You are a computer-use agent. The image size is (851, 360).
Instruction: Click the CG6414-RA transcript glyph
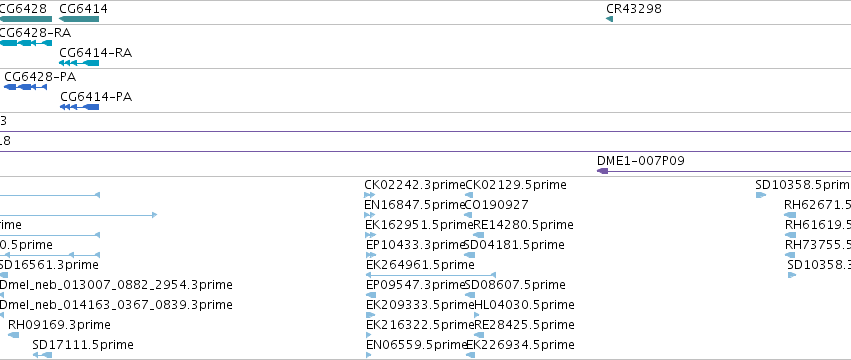(x=79, y=63)
